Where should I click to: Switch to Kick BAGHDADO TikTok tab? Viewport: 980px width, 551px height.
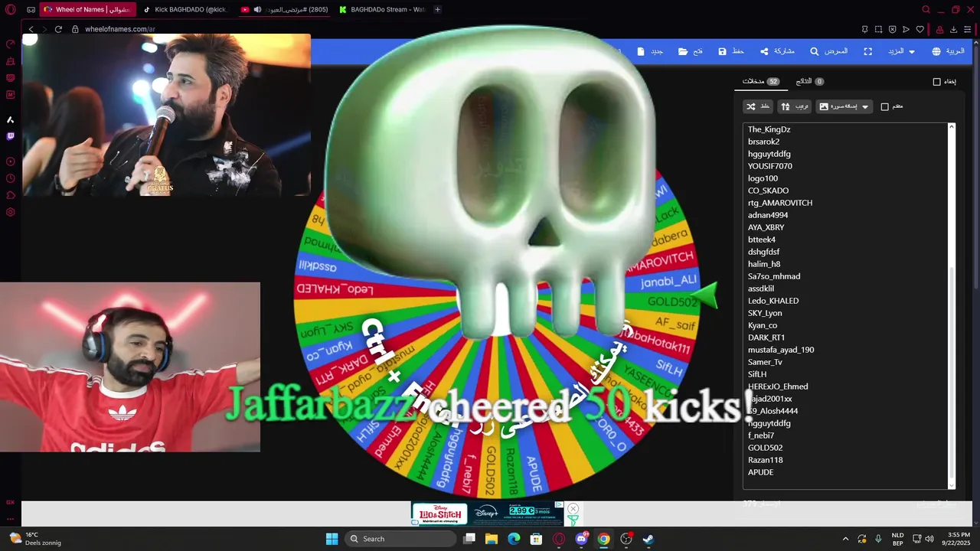186,10
